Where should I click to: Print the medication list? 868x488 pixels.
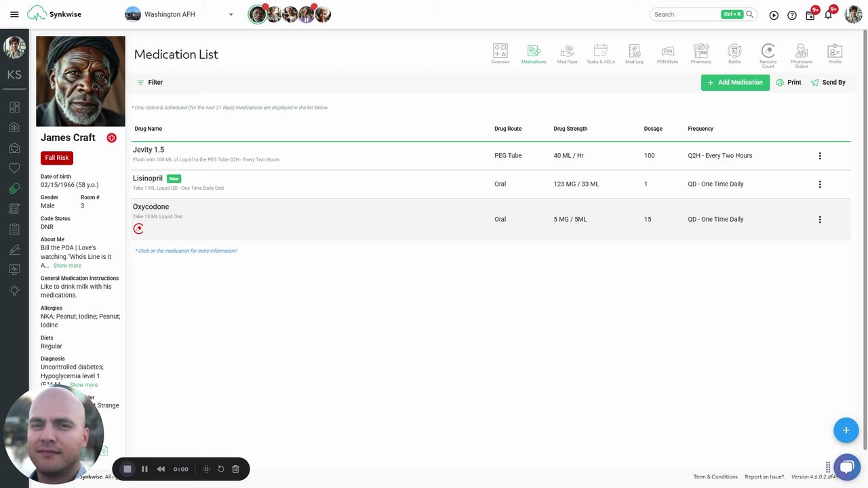pos(789,83)
